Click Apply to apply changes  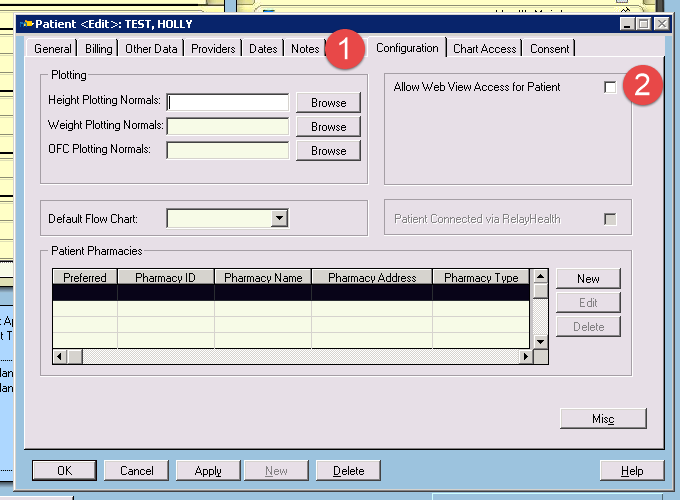(208, 470)
